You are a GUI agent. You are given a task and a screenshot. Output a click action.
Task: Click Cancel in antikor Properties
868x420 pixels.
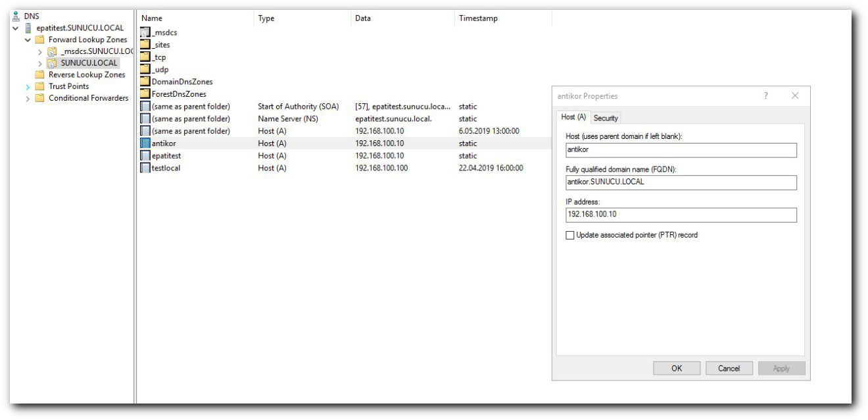(729, 369)
